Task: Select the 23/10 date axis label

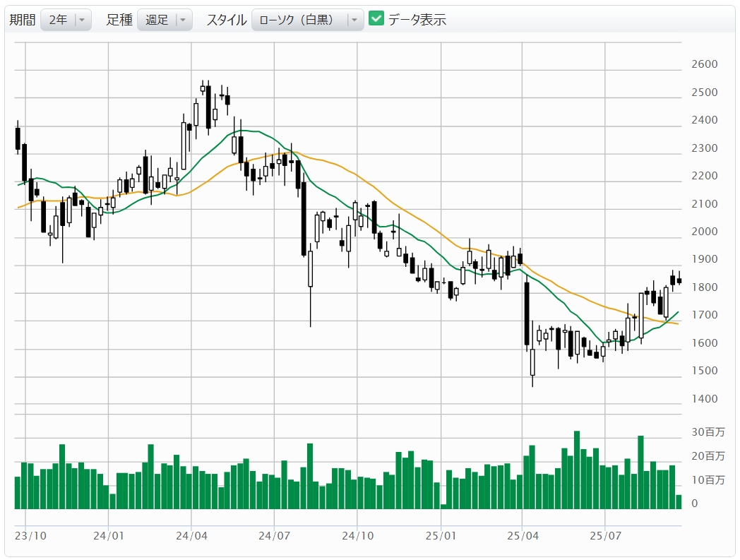Action: pyautogui.click(x=30, y=536)
